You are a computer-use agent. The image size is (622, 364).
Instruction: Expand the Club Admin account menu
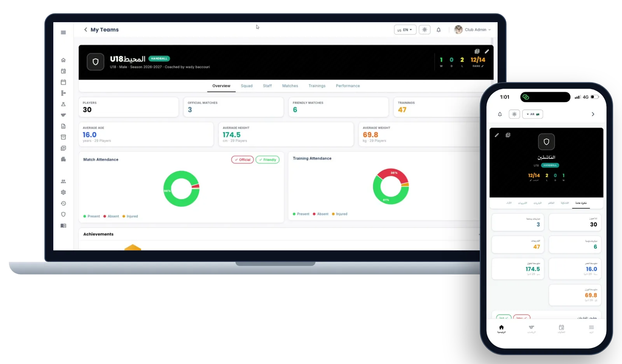[x=473, y=30]
